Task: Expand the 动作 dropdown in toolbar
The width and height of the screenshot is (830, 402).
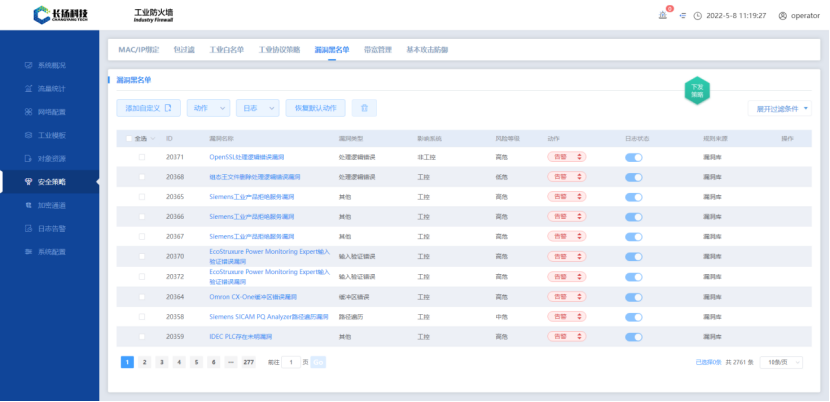Action: [x=209, y=108]
